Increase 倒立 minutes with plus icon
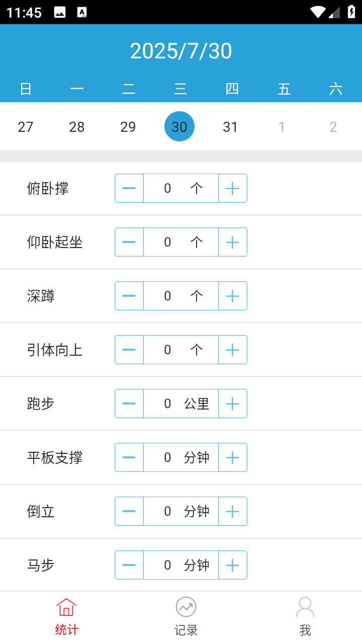362x644 pixels. (233, 511)
